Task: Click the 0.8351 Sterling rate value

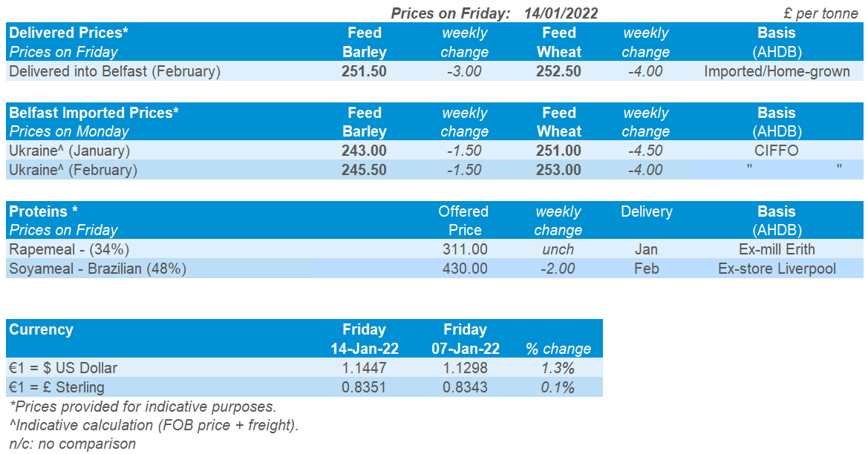Action: click(x=364, y=387)
